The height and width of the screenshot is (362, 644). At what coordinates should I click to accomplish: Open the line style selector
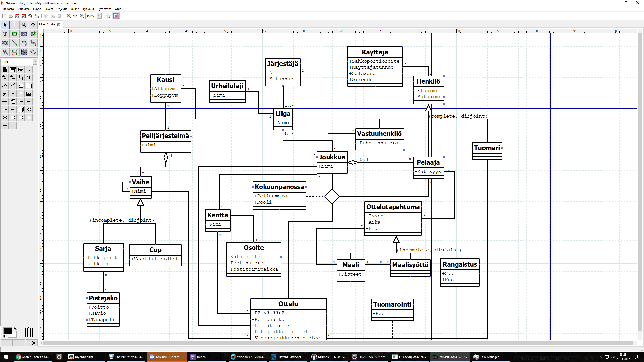(19, 343)
